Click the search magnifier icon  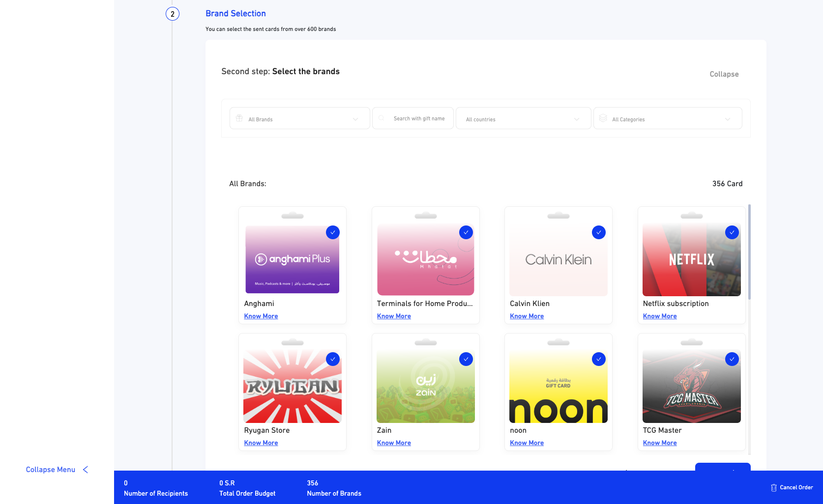pos(382,118)
